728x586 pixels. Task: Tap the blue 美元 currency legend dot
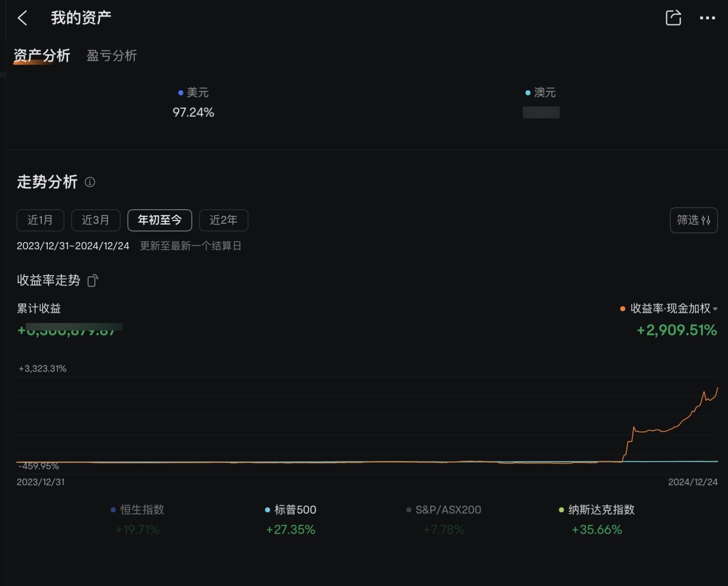click(x=181, y=93)
